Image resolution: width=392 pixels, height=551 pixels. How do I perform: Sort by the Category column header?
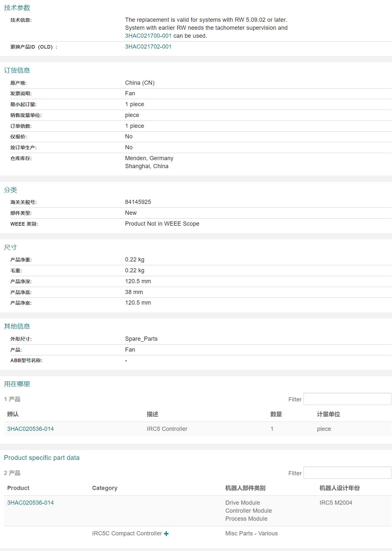pyautogui.click(x=105, y=488)
